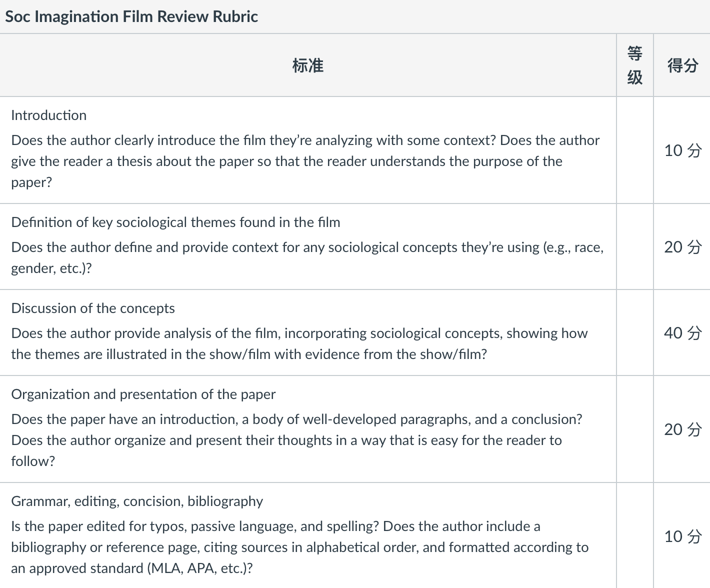The height and width of the screenshot is (588, 710).
Task: Click Grammar, editing, concision, bibliography title
Action: point(137,501)
